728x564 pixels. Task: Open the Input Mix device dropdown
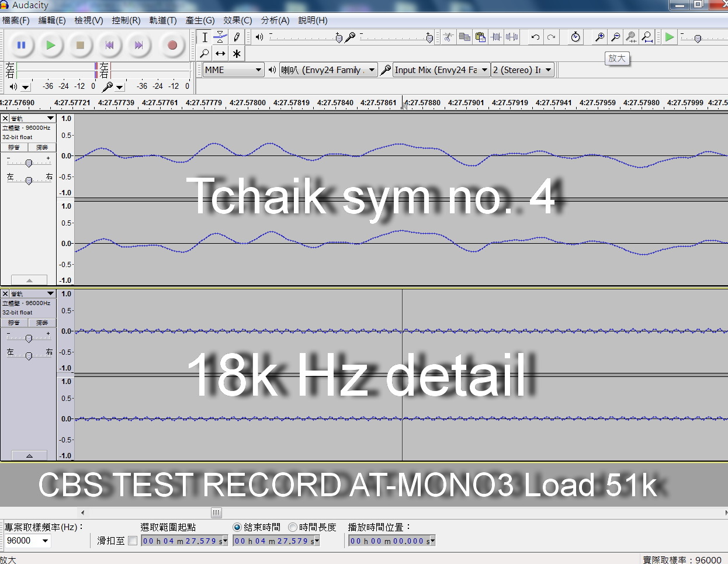point(441,70)
